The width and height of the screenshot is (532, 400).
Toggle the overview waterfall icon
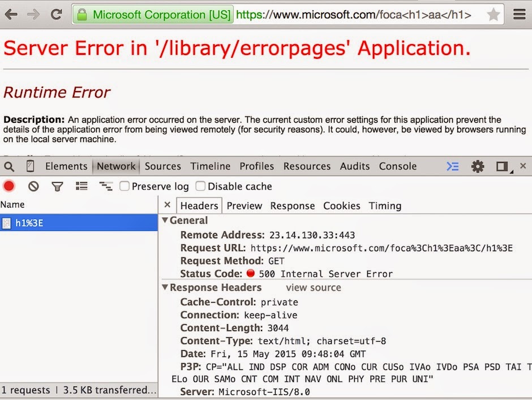click(x=106, y=186)
